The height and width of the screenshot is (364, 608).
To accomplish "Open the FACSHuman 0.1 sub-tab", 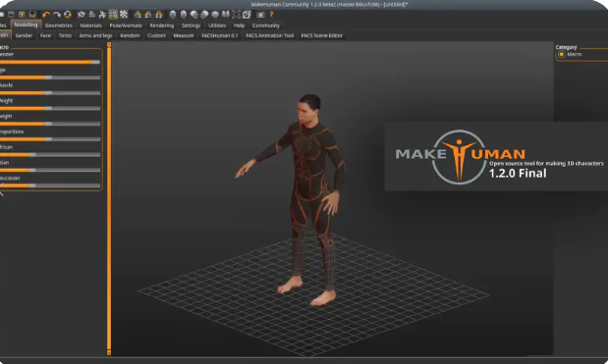I will [219, 35].
